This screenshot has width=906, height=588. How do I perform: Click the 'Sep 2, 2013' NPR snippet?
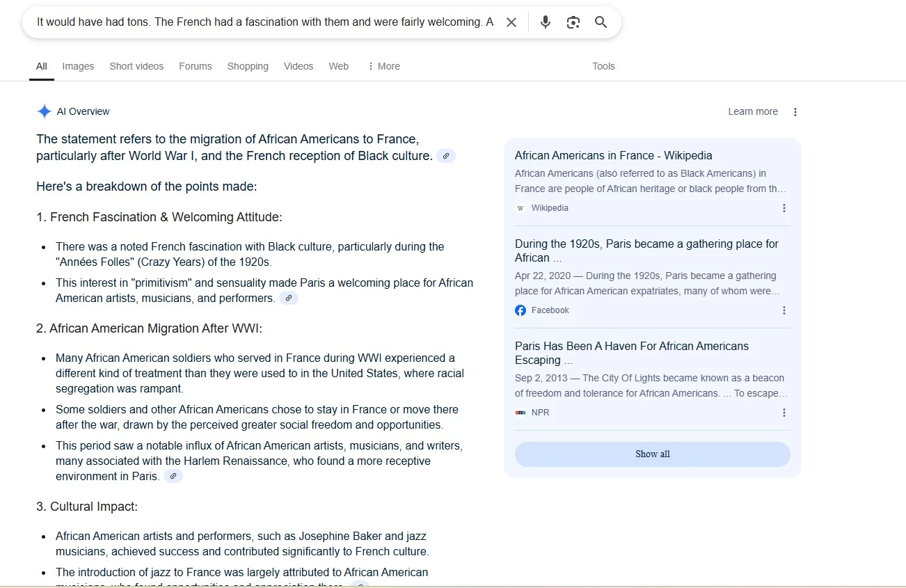click(x=651, y=386)
